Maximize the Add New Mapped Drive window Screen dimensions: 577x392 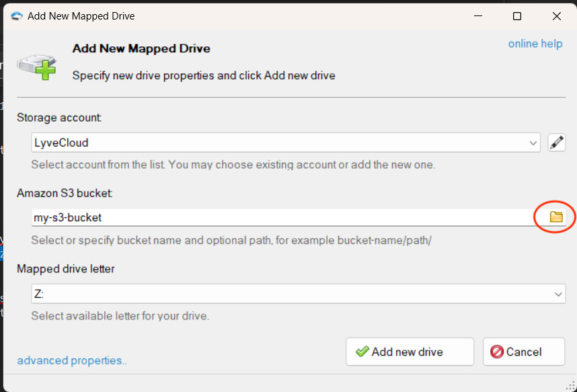coord(517,16)
